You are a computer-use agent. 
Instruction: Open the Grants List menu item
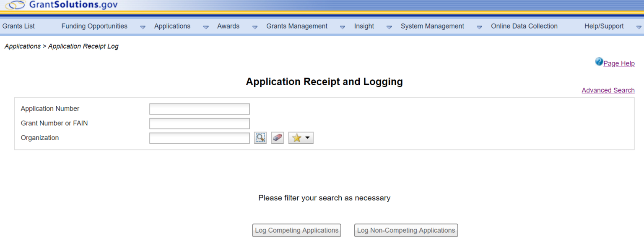pyautogui.click(x=18, y=26)
